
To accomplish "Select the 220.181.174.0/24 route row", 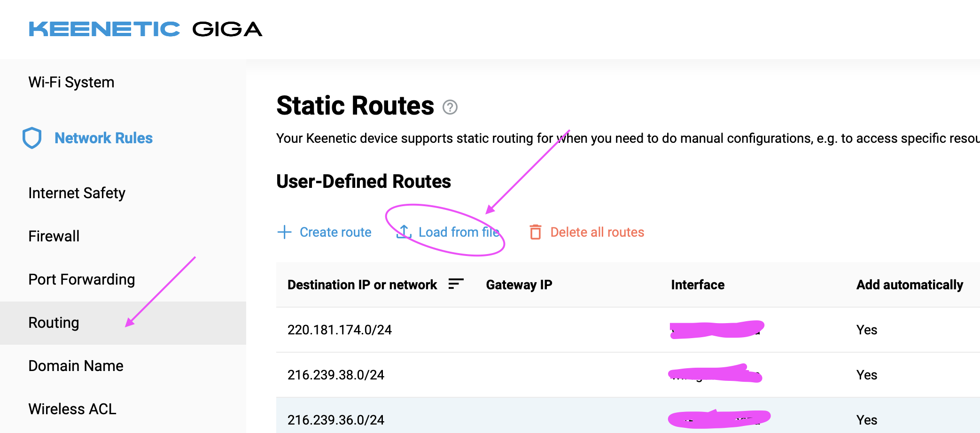I will [x=340, y=330].
